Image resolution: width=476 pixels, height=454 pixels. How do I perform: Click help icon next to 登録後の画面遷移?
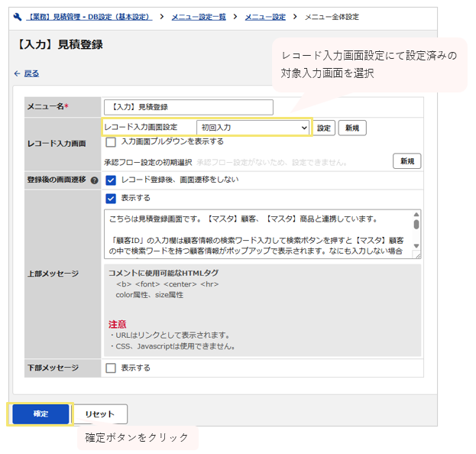click(x=95, y=180)
